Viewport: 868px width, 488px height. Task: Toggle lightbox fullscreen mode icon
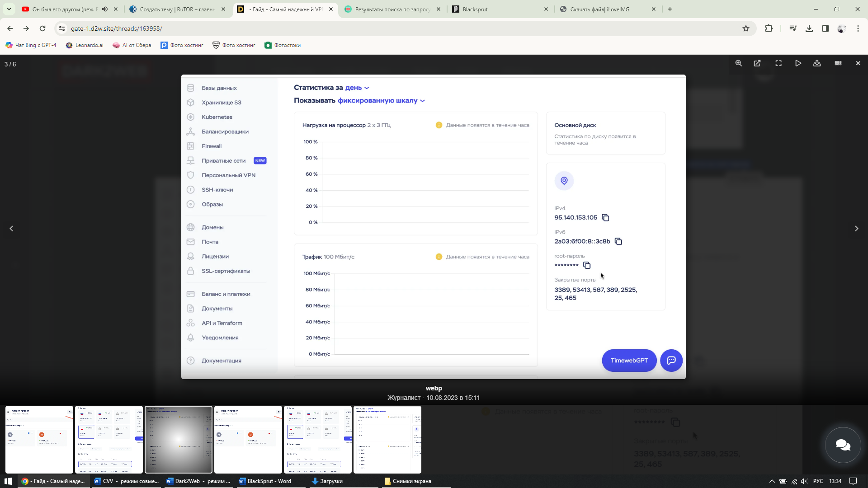tap(778, 63)
